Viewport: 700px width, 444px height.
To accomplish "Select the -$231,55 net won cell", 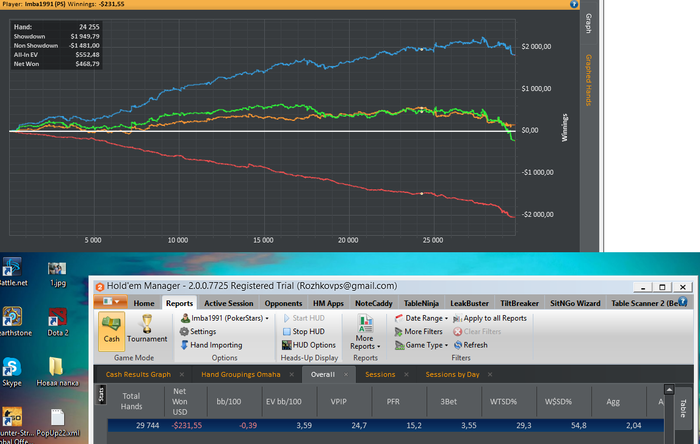I will (x=186, y=425).
